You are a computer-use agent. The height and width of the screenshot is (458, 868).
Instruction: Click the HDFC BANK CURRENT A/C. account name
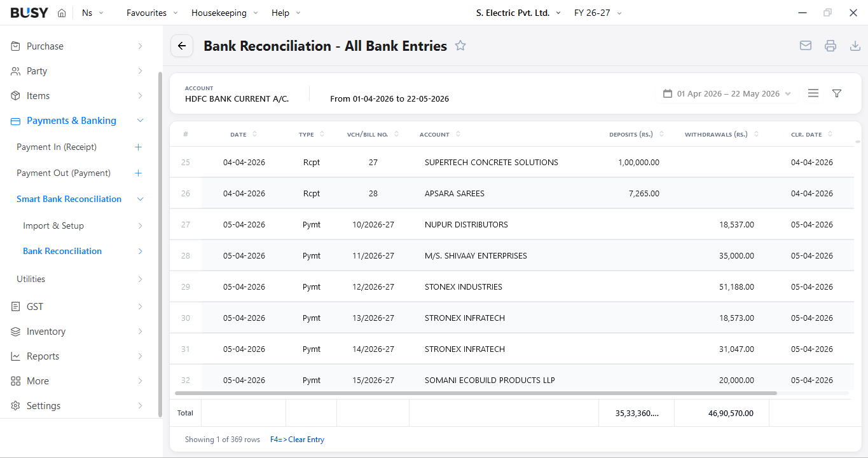pos(237,98)
